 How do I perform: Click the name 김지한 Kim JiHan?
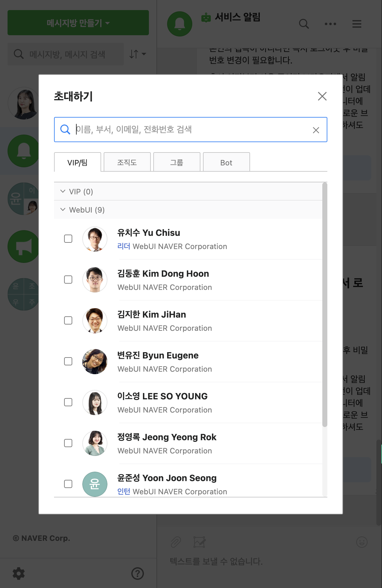[152, 314]
